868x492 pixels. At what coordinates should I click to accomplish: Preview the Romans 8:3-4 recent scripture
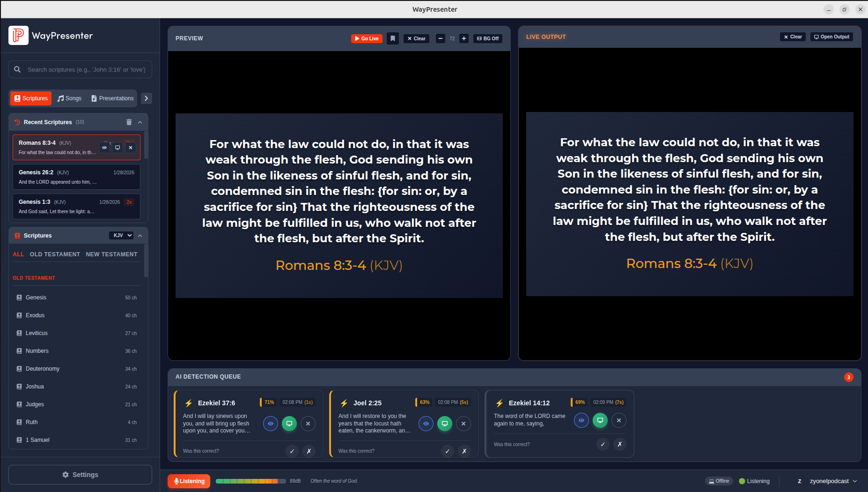tap(104, 148)
